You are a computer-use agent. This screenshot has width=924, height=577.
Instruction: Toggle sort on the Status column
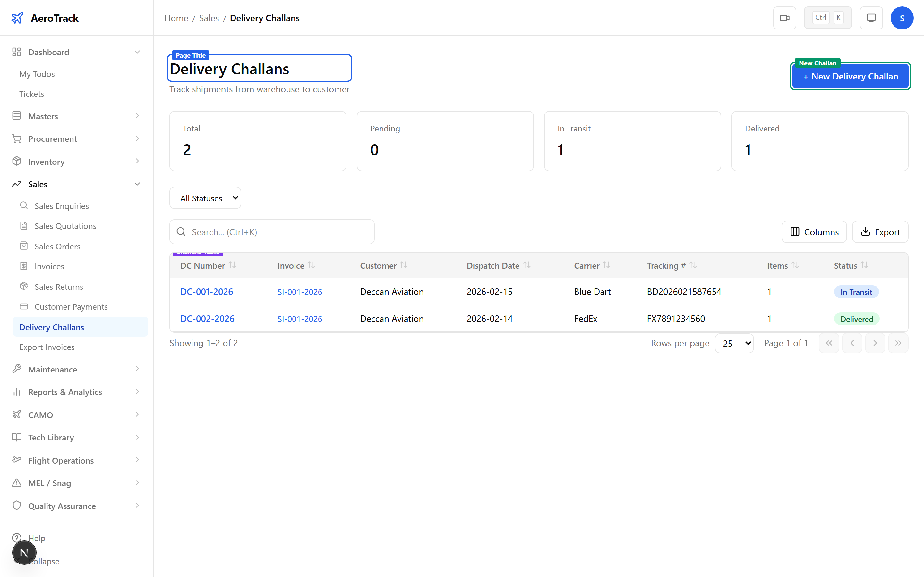pos(864,265)
